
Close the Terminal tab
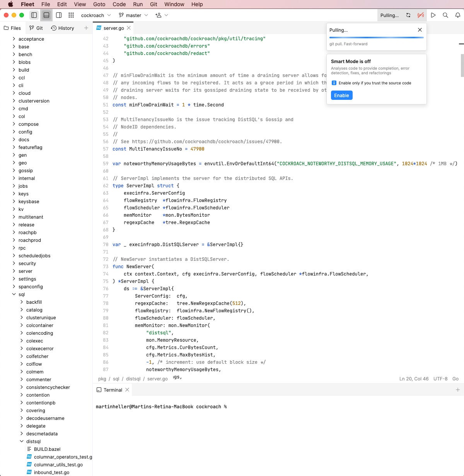(x=127, y=390)
